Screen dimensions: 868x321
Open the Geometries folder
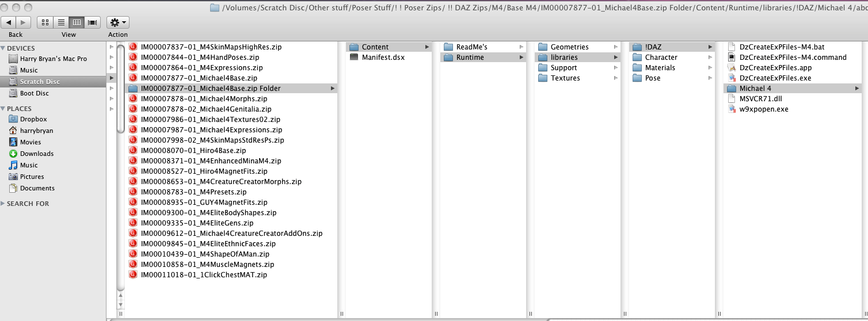tap(569, 47)
